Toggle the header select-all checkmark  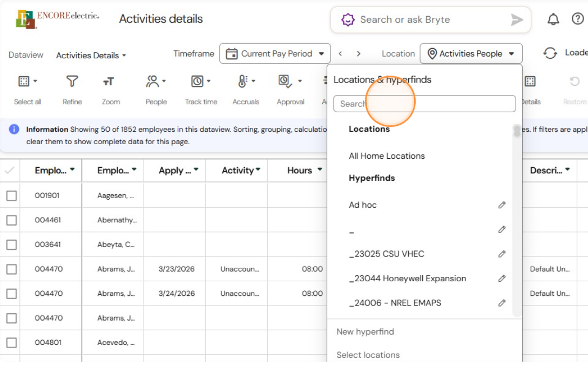pos(9,171)
